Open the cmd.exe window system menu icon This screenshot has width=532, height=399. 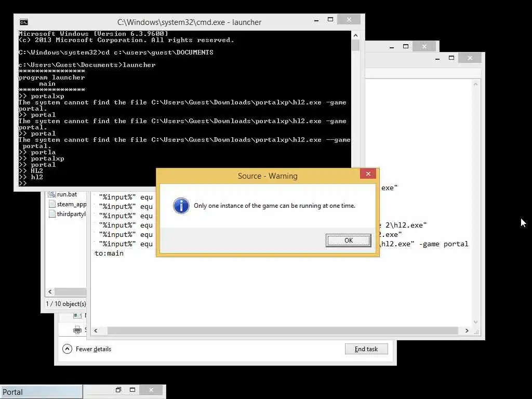tap(24, 22)
